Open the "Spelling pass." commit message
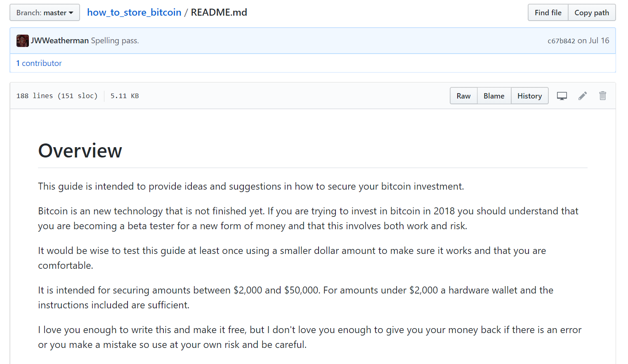This screenshot has width=628, height=364. 115,40
